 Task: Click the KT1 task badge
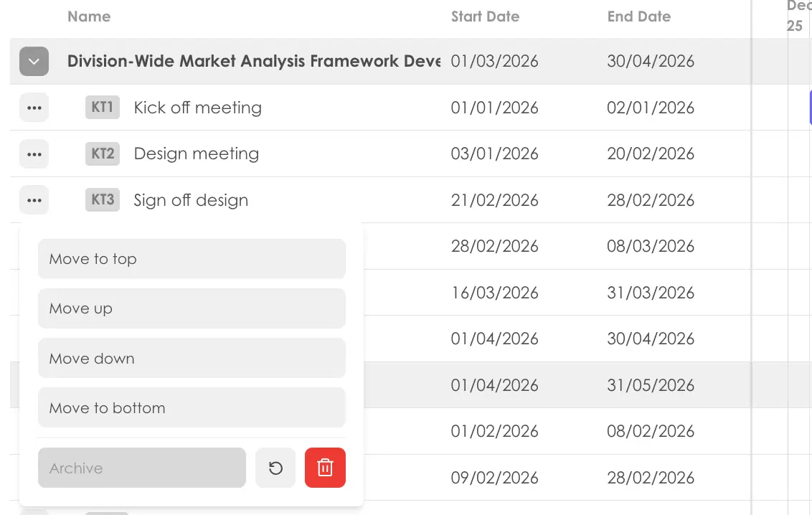click(102, 108)
